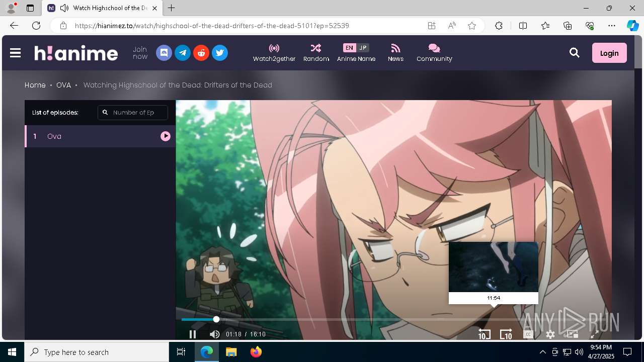This screenshot has height=362, width=644.
Task: Open video player settings gear
Action: click(550, 334)
